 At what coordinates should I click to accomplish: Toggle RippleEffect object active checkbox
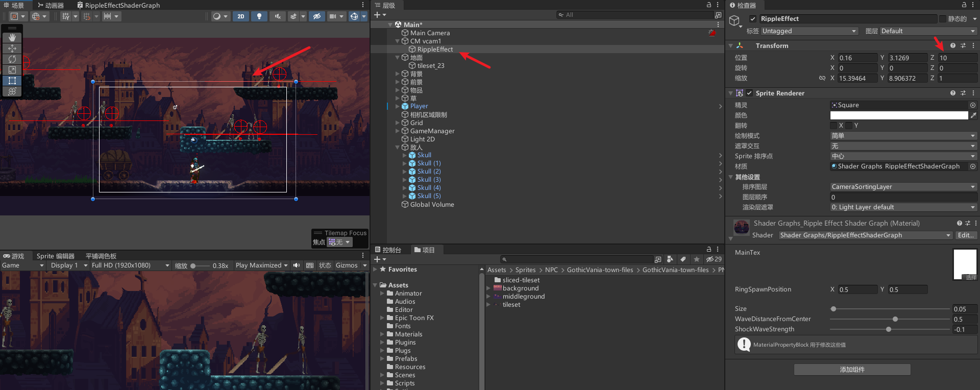point(752,19)
